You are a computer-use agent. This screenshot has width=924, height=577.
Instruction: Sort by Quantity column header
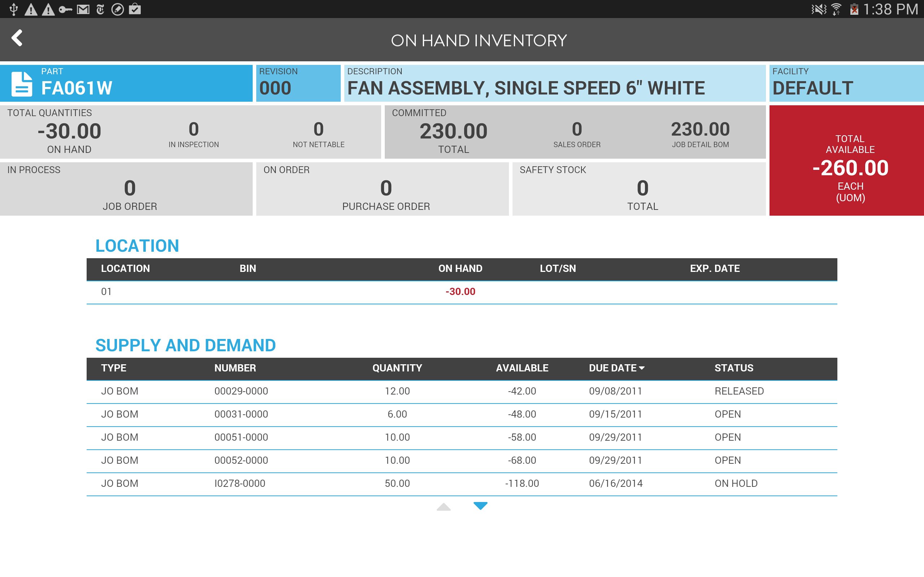(x=397, y=368)
